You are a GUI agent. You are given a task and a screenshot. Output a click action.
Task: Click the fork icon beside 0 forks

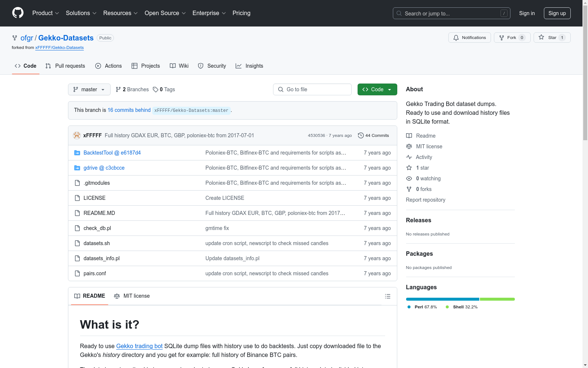[409, 189]
